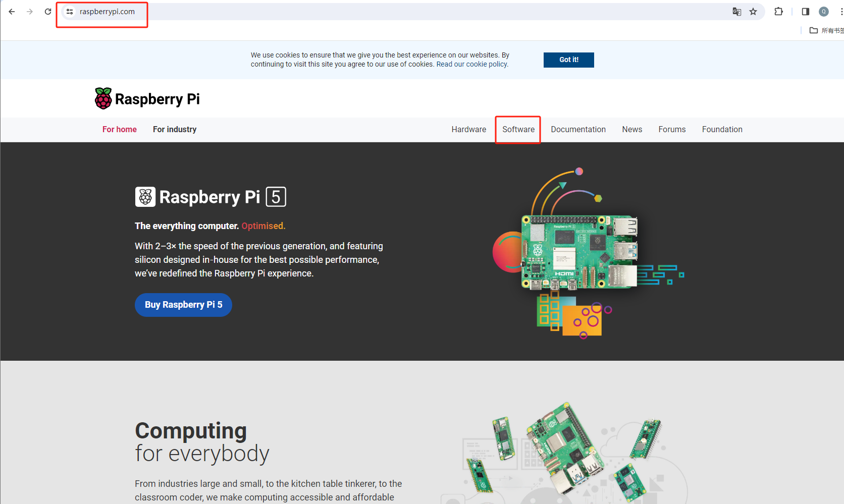
Task: Bookmark this page with star icon
Action: 753,12
